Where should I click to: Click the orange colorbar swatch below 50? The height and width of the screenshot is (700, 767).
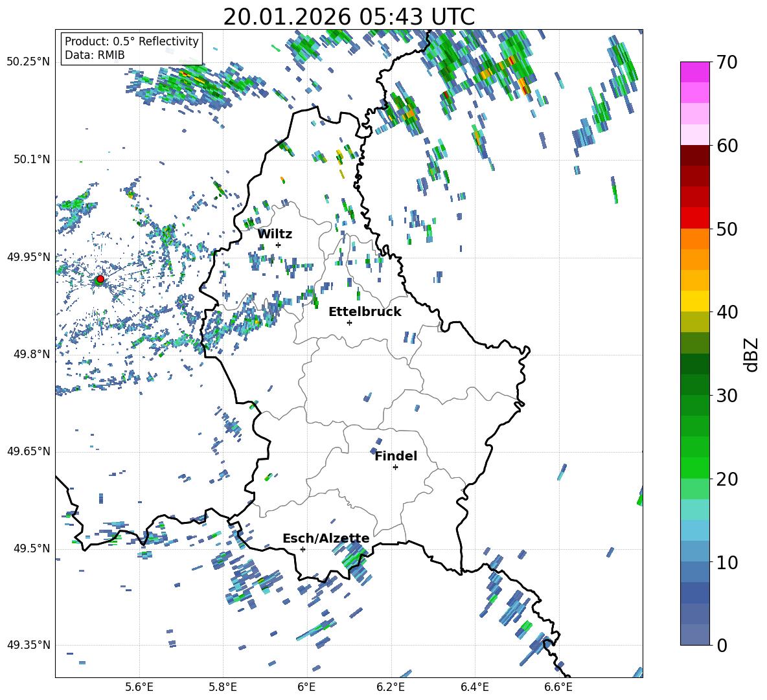695,238
